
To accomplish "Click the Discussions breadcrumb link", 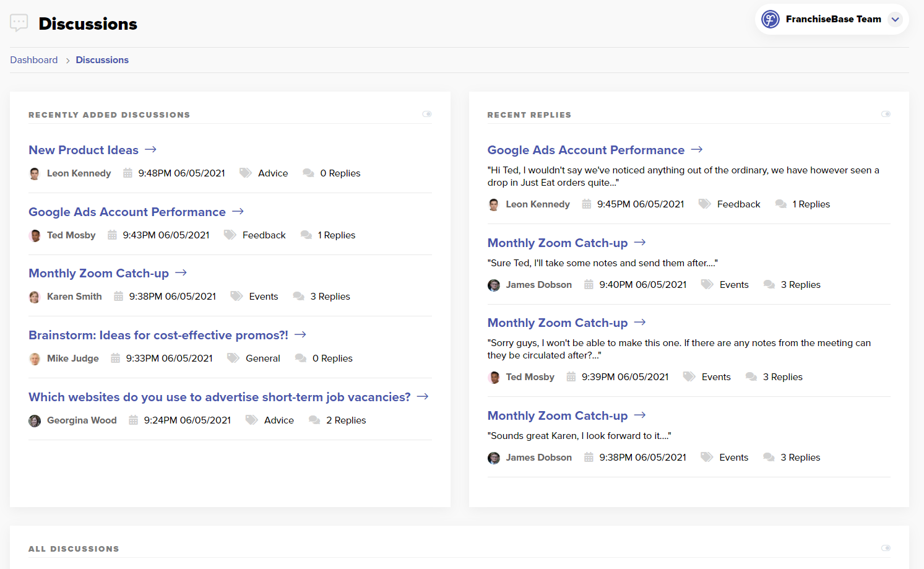I will click(102, 60).
